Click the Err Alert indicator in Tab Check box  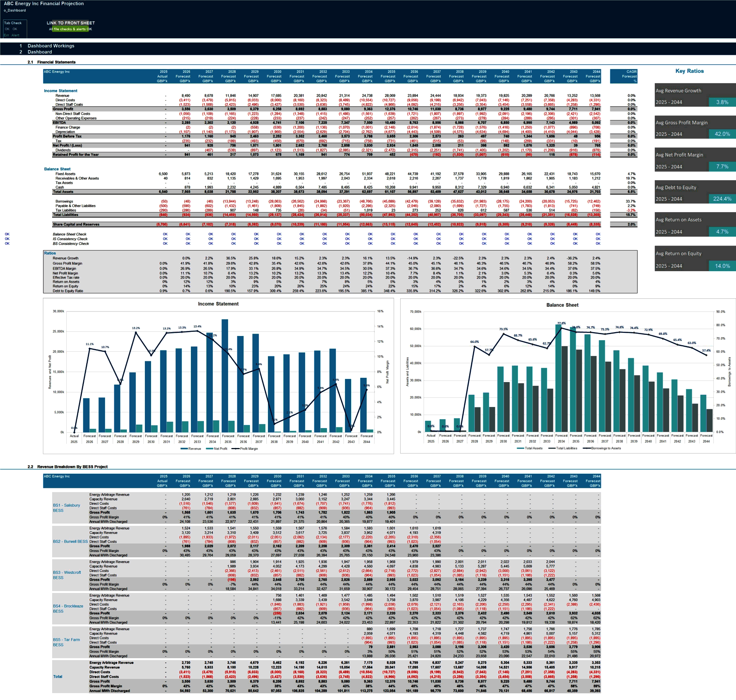pos(11,35)
